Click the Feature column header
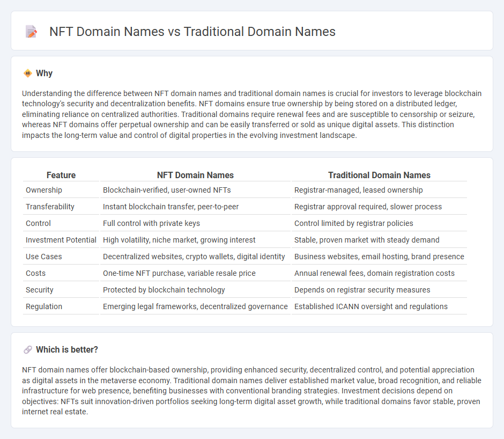Viewport: 504px width, 439px height. coord(61,175)
